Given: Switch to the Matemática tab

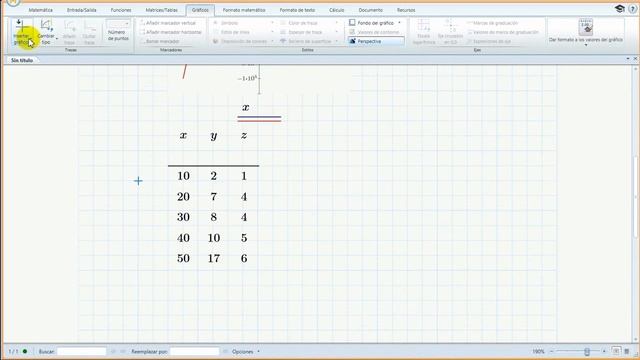Looking at the screenshot, I should pos(40,10).
